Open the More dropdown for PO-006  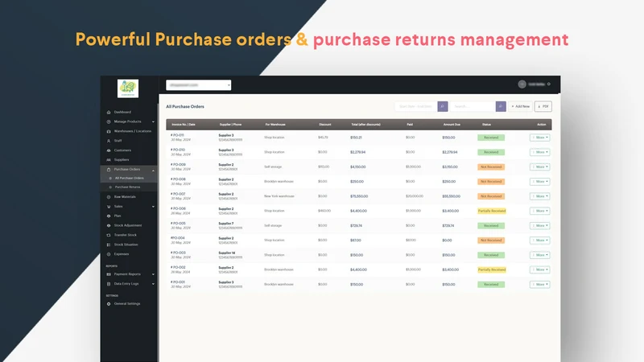coord(539,211)
